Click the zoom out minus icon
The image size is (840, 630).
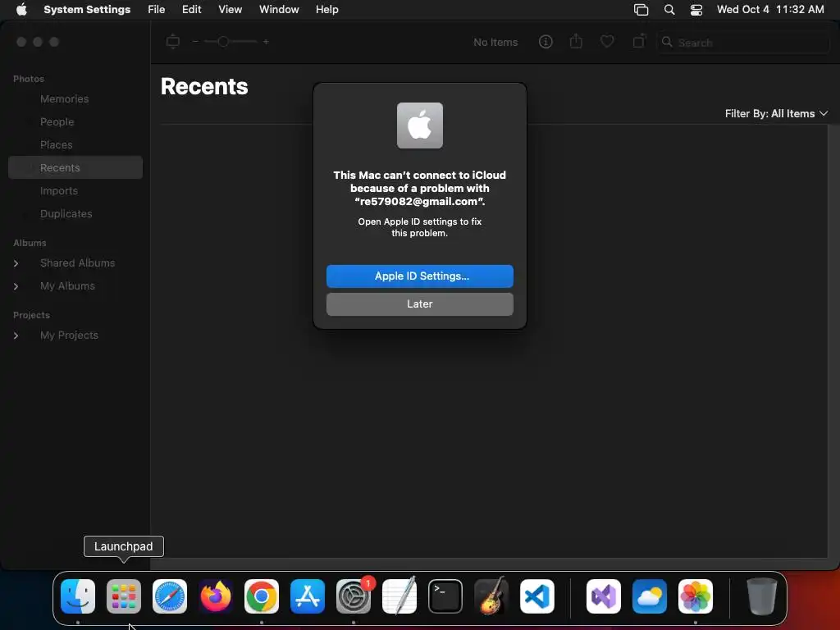point(195,42)
